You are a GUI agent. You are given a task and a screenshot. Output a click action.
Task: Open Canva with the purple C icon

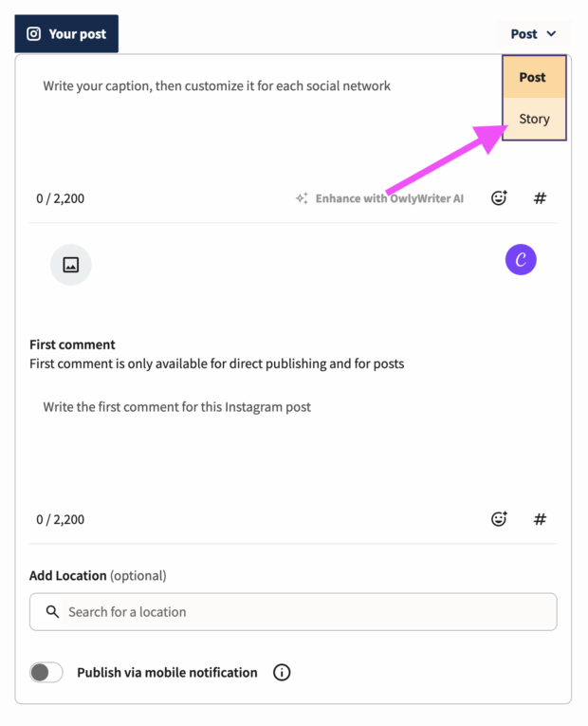tap(521, 260)
